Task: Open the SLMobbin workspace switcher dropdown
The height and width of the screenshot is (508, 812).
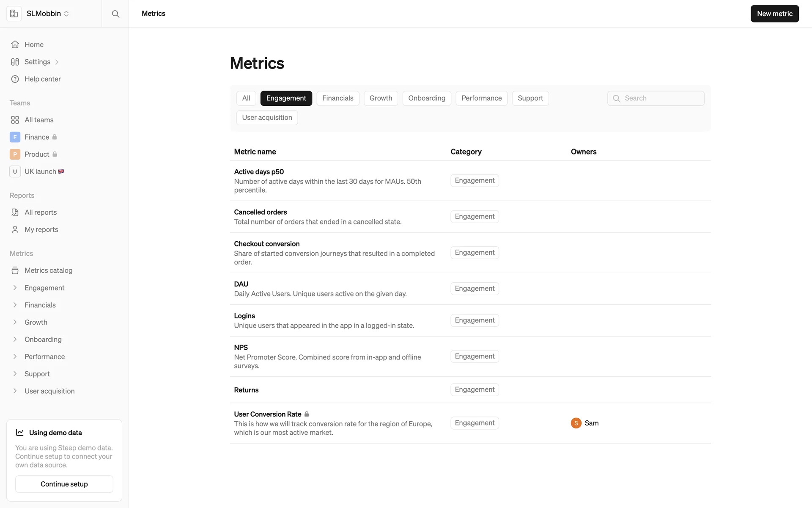Action: point(66,14)
